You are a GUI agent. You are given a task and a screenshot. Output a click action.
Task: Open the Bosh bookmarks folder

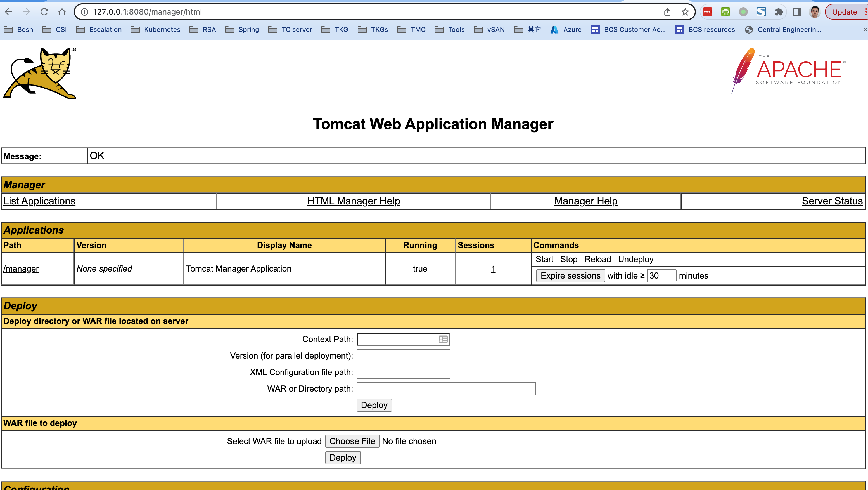click(18, 30)
